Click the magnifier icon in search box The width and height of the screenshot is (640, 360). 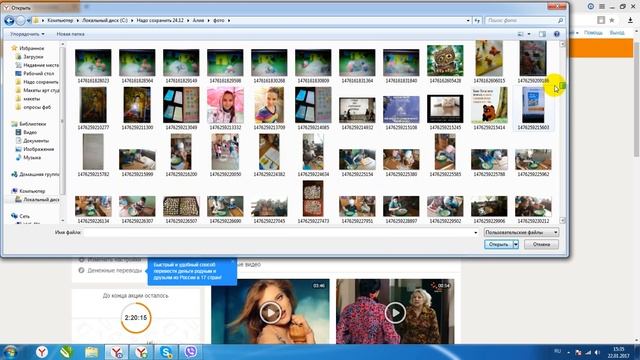(560, 20)
